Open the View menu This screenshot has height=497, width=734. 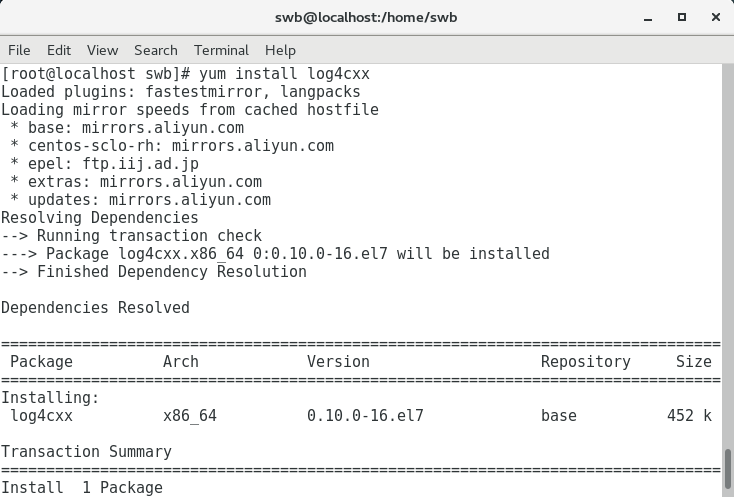point(102,50)
